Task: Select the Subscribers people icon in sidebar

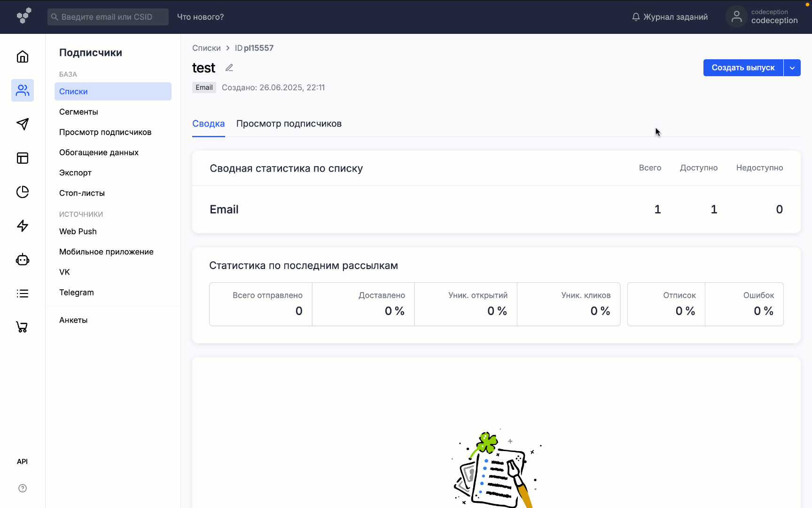Action: tap(22, 90)
